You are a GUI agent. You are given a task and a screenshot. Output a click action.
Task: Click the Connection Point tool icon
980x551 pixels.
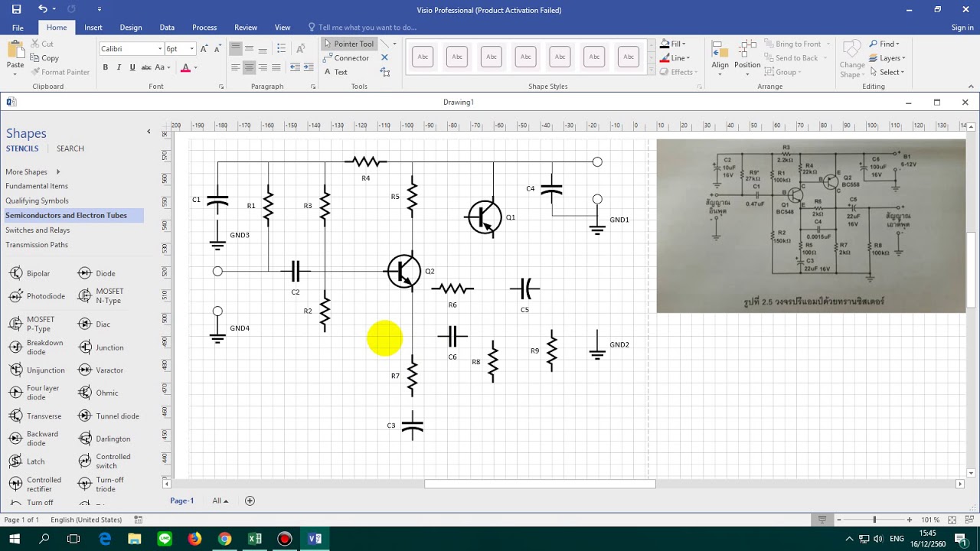coord(384,58)
